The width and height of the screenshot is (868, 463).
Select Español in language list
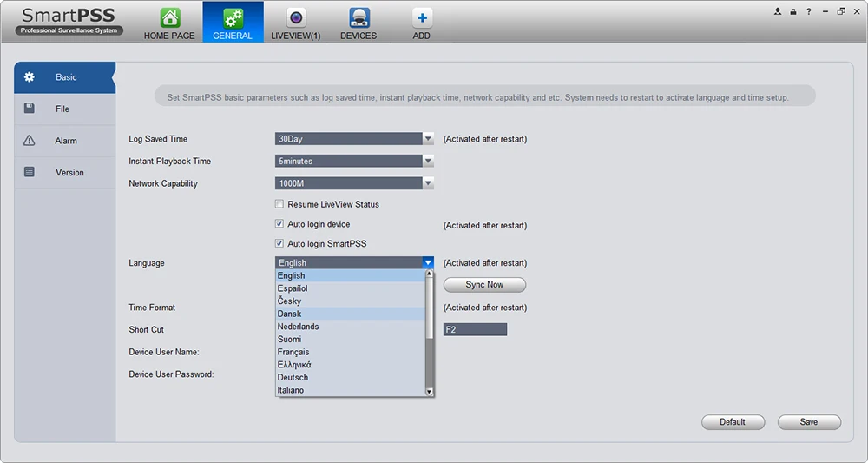coord(351,288)
